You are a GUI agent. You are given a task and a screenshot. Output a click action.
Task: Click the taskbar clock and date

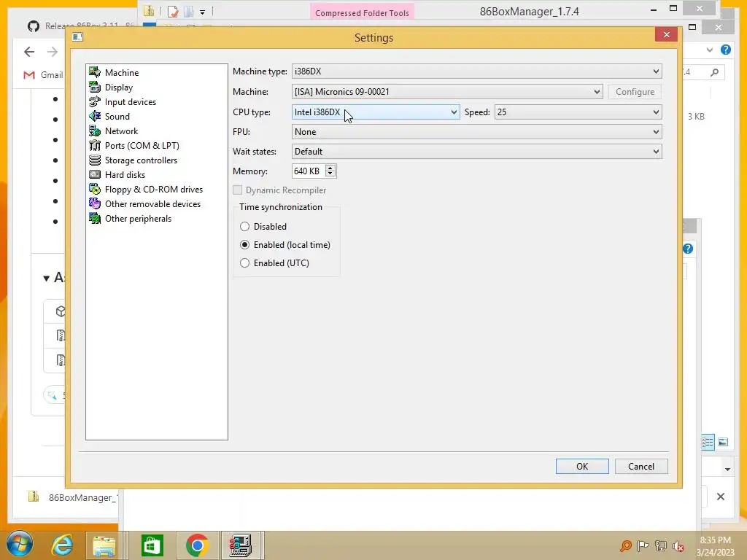tap(715, 545)
